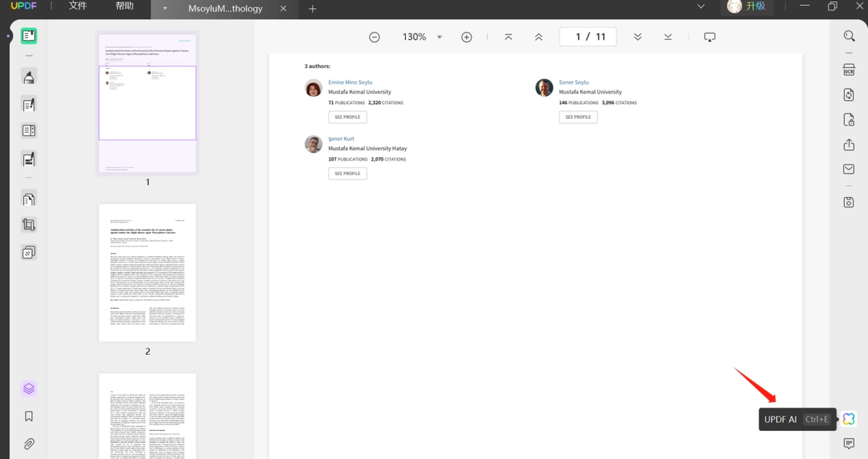The height and width of the screenshot is (459, 868).
Task: Send the file by email icon
Action: coord(849,169)
